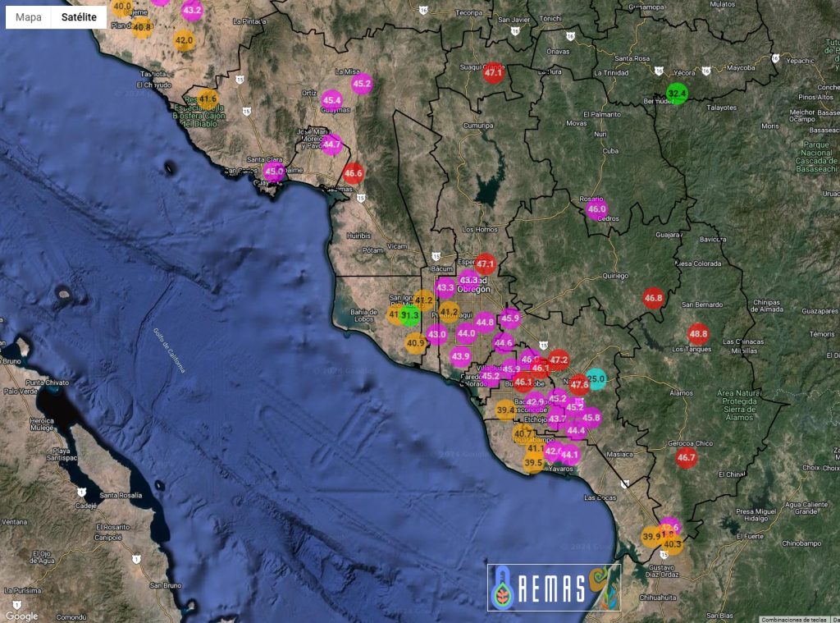The image size is (840, 623).
Task: Select the Satélite map type tab
Action: [x=79, y=16]
